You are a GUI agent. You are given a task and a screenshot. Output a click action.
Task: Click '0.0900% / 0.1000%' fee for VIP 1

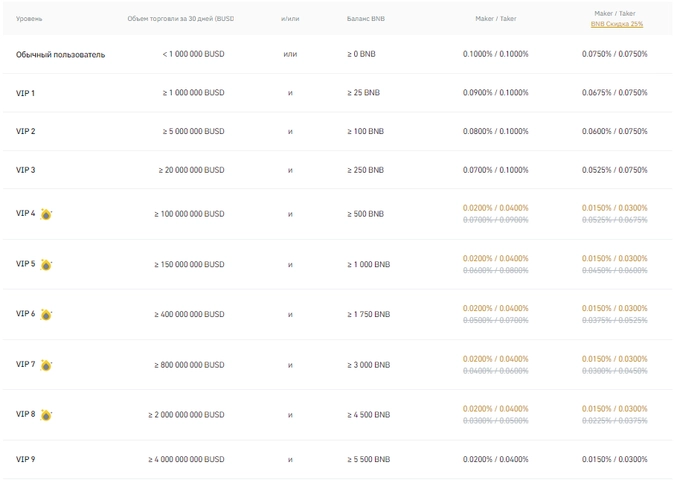[496, 93]
